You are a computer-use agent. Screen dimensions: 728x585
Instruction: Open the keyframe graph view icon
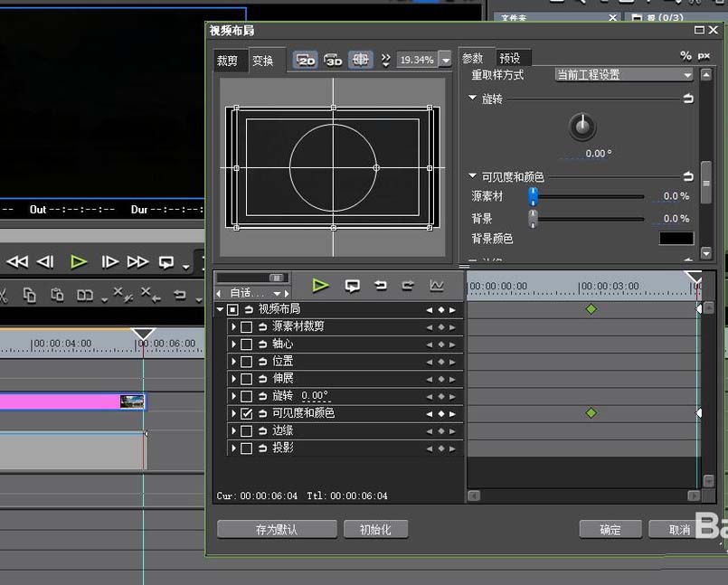(437, 286)
